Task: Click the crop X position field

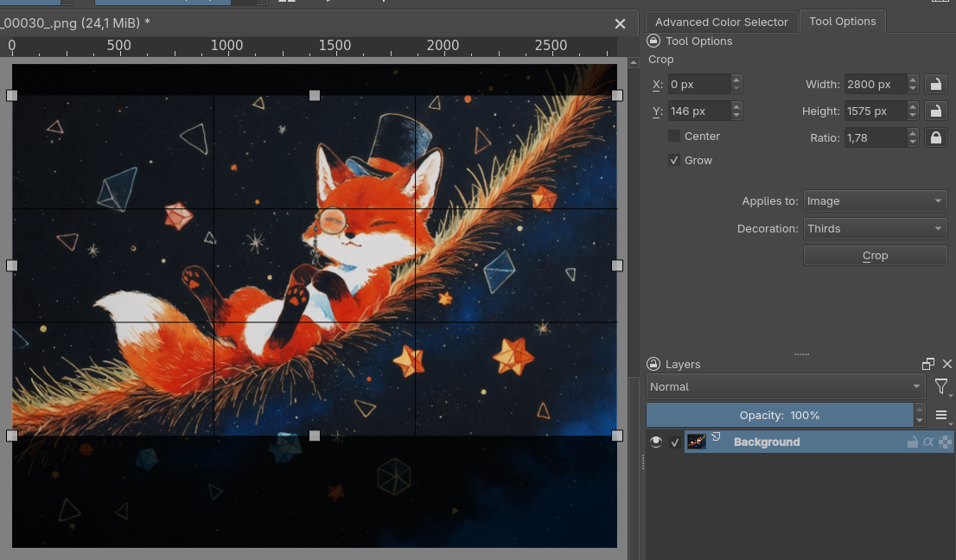Action: tap(698, 84)
